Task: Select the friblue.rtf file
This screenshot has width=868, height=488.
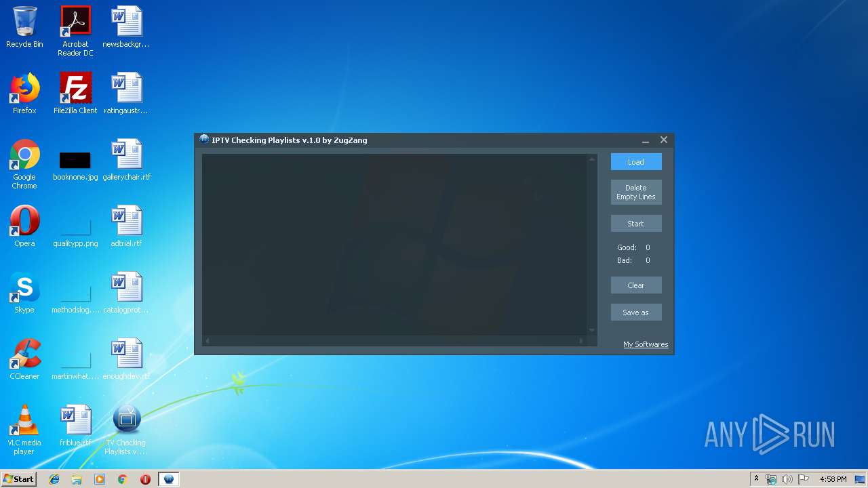Action: pos(75,426)
